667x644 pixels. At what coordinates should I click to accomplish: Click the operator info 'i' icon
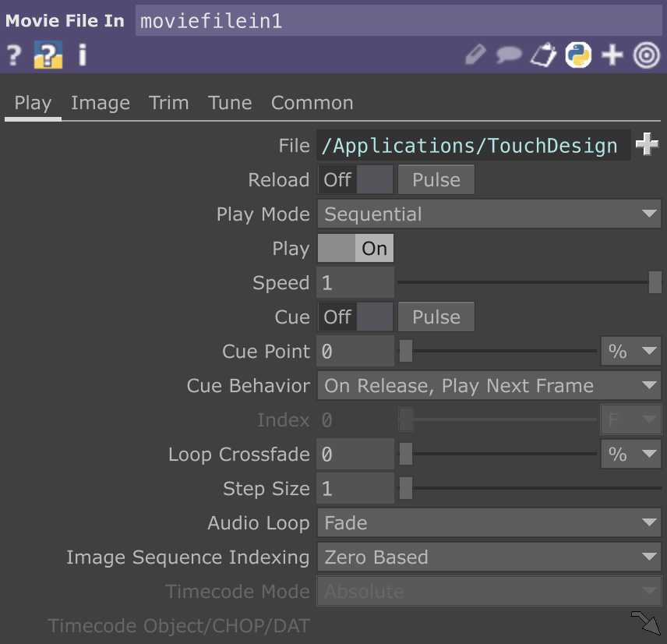83,55
